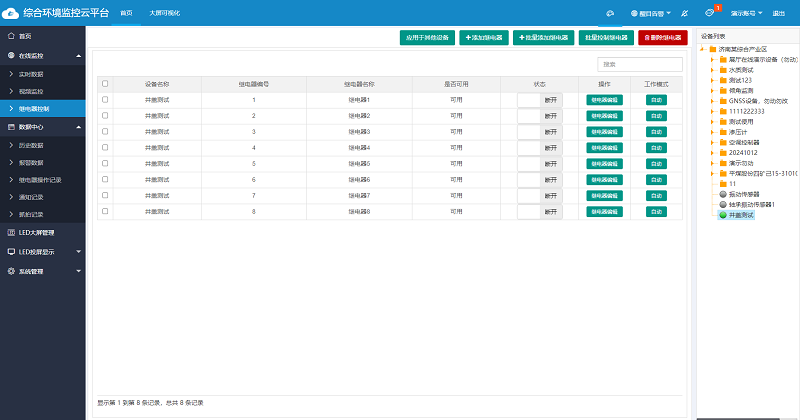Viewport: 800px width, 420px height.
Task: Click the green 添加继电器 button
Action: click(484, 37)
